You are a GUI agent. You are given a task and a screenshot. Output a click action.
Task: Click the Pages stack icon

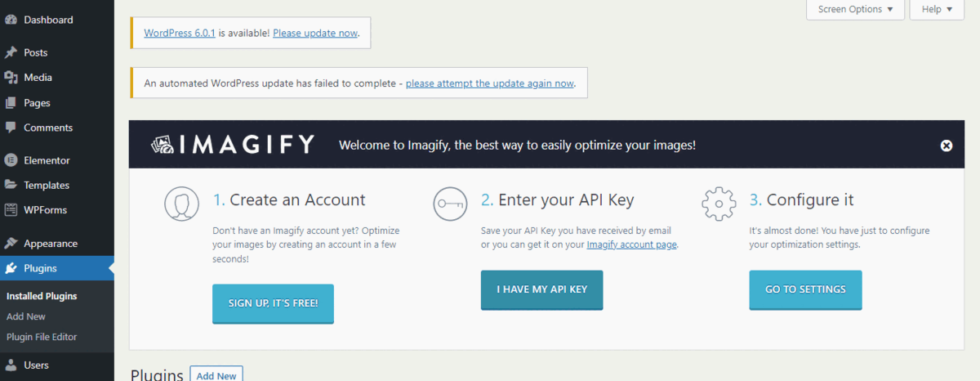11,103
